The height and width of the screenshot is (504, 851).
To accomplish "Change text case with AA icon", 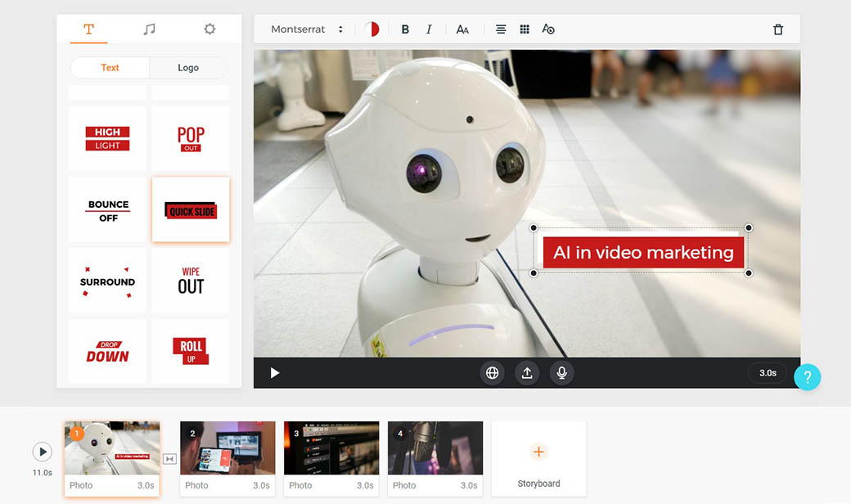I will [x=462, y=29].
